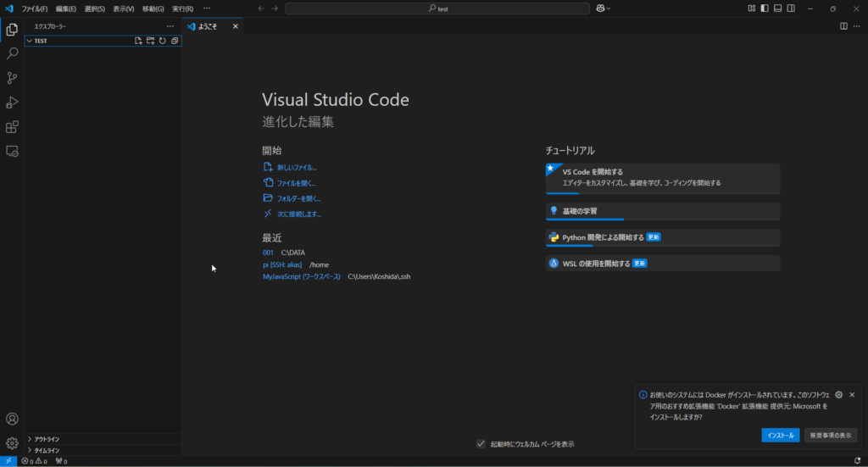Toggle the primary side bar visibility

tap(765, 8)
